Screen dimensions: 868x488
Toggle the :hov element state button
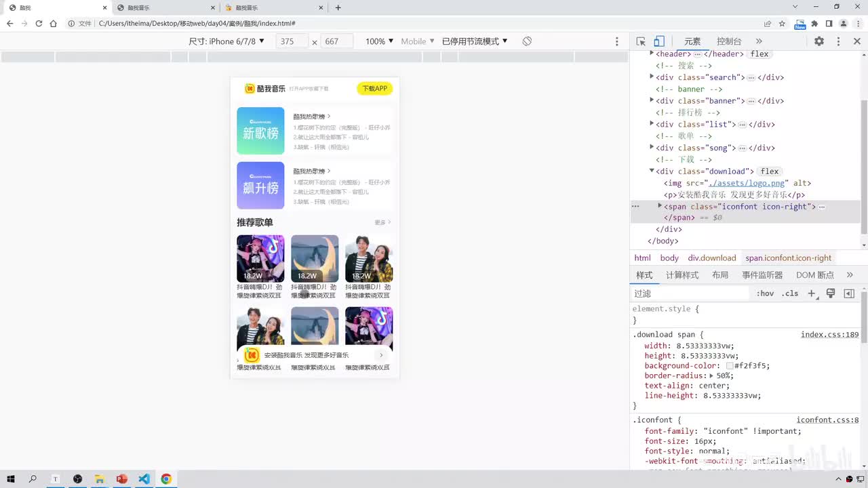coord(765,293)
